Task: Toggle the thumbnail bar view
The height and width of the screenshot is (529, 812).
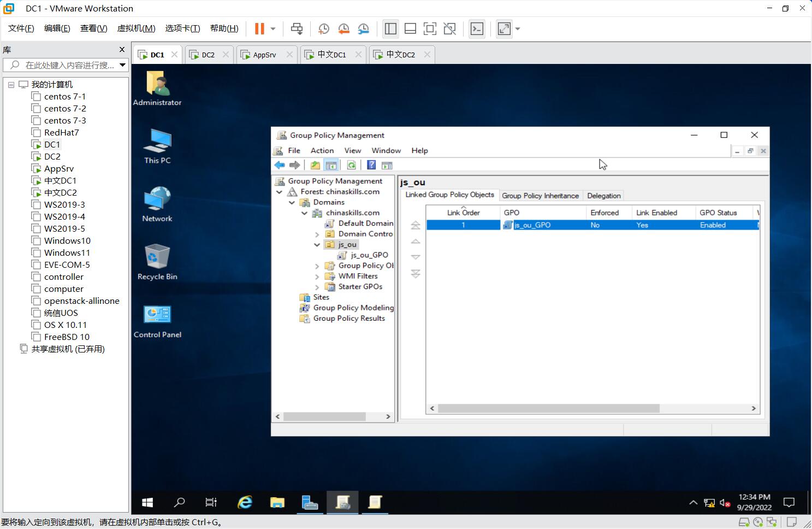Action: pyautogui.click(x=410, y=28)
